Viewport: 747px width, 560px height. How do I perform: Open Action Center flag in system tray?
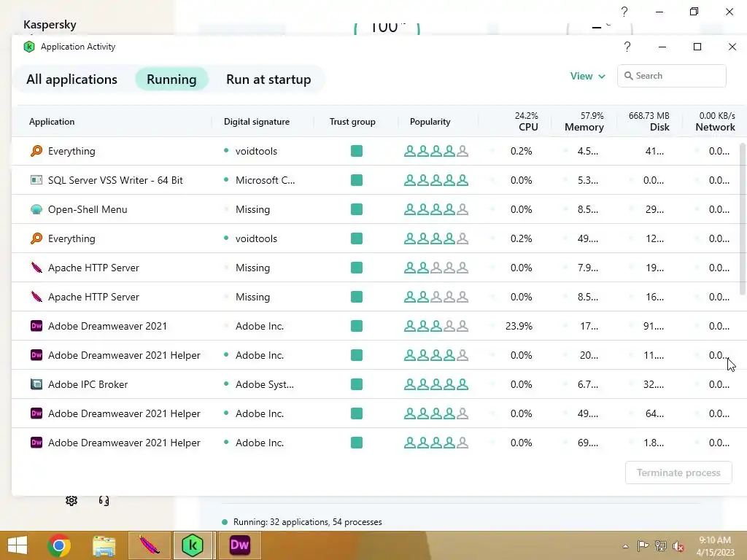[x=643, y=545]
